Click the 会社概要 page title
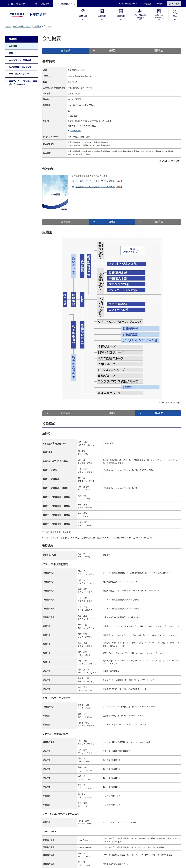 pos(52,39)
